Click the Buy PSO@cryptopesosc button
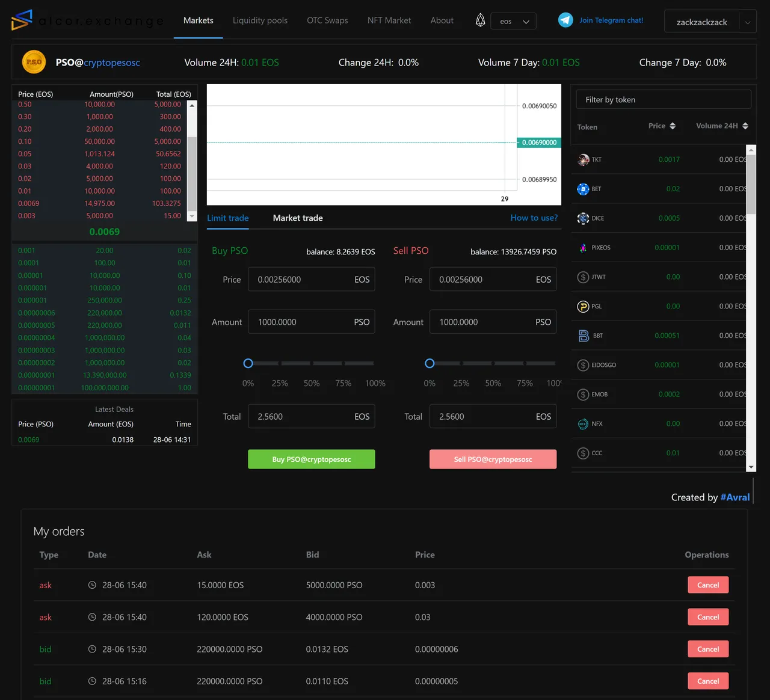This screenshot has height=700, width=770. 312,459
